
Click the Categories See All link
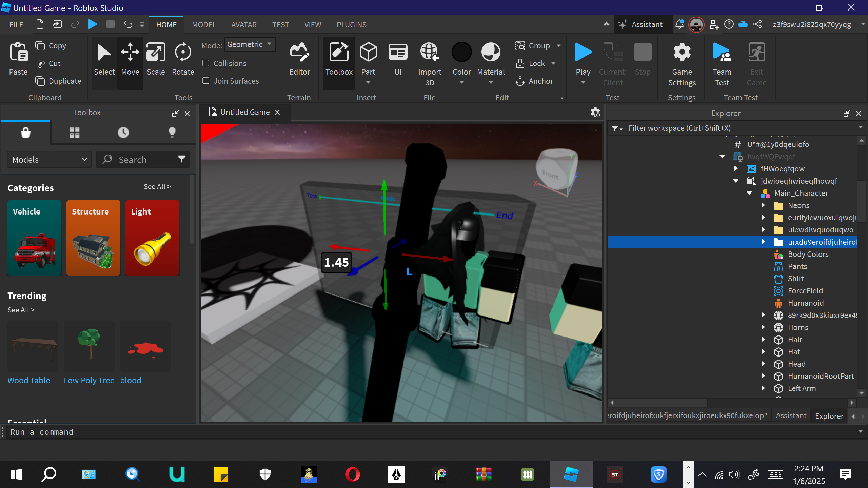157,187
